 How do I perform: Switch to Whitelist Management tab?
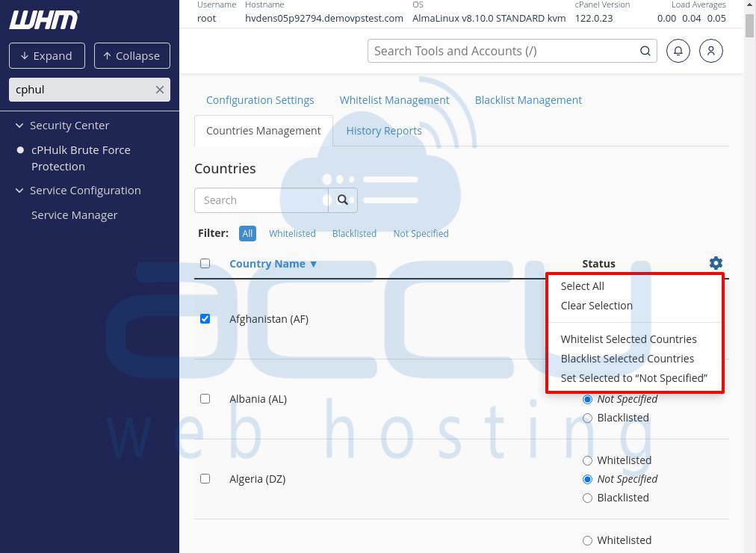point(394,100)
